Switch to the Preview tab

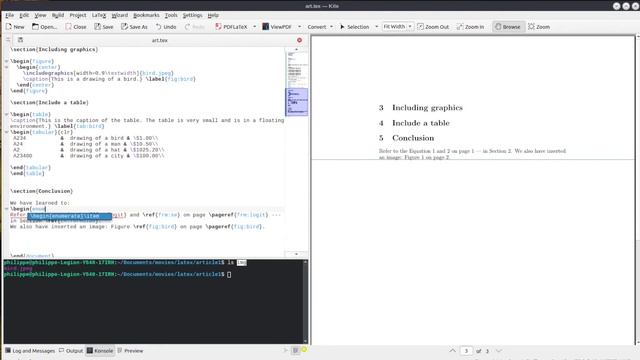[x=130, y=351]
